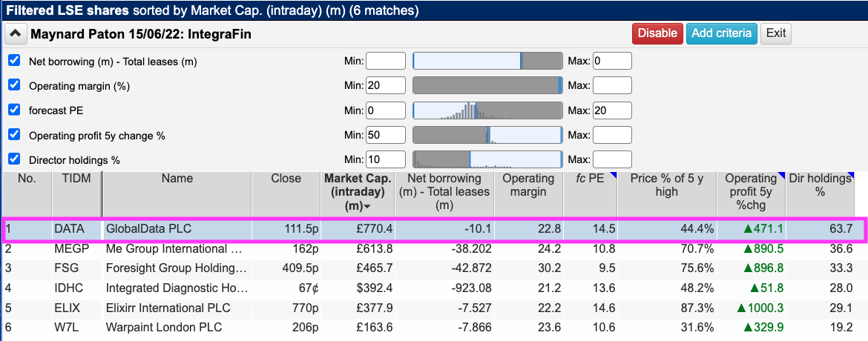Click Max field of Net borrowing criterion
This screenshot has width=868, height=341.
point(612,61)
